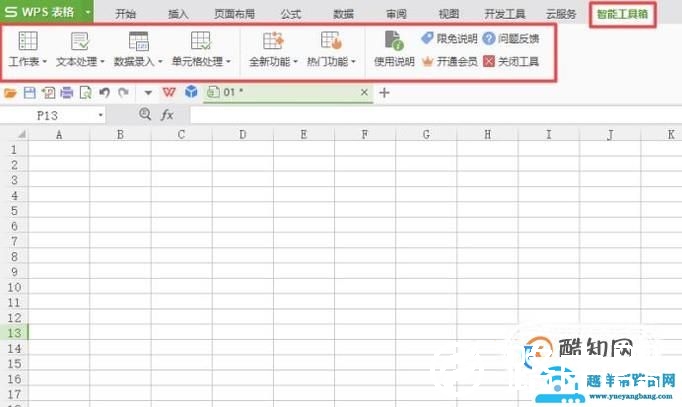Screen dimensions: 682x407
Task: Click the 限免说明 tag button
Action: [x=449, y=38]
